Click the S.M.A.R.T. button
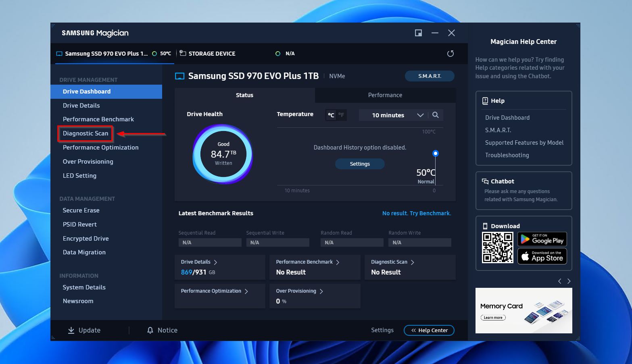The height and width of the screenshot is (364, 632). tap(429, 76)
